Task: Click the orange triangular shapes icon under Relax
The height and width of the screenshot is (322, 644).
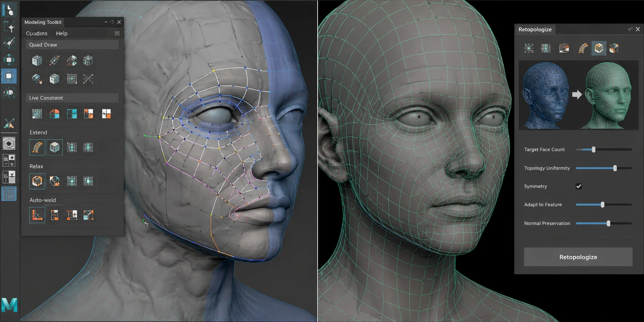Action: (x=54, y=181)
